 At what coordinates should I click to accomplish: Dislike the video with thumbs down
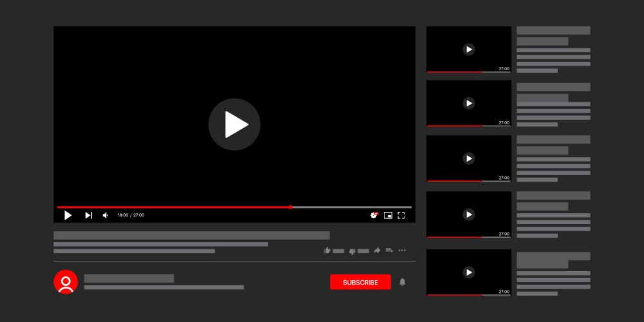pyautogui.click(x=352, y=251)
